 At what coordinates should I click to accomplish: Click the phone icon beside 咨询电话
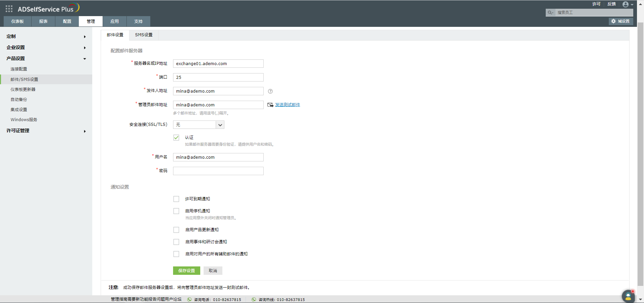(x=190, y=299)
